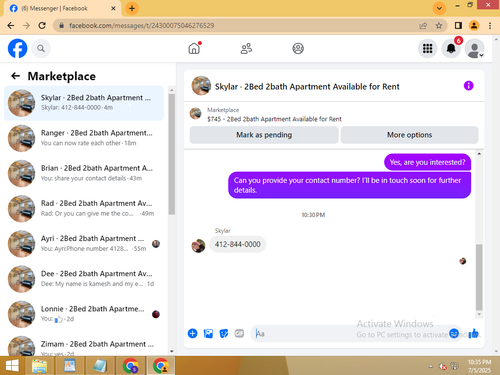Share this page icon in address bar
500x375 pixels.
click(x=423, y=26)
